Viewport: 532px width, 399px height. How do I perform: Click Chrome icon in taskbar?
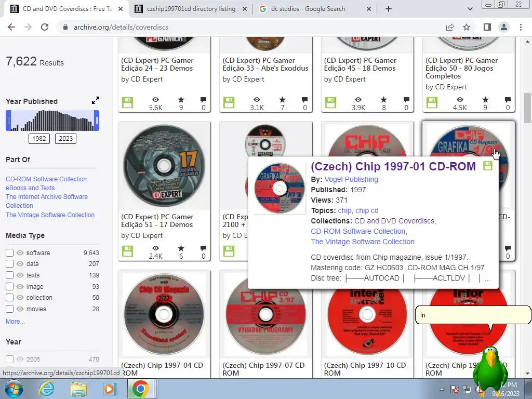pyautogui.click(x=140, y=389)
